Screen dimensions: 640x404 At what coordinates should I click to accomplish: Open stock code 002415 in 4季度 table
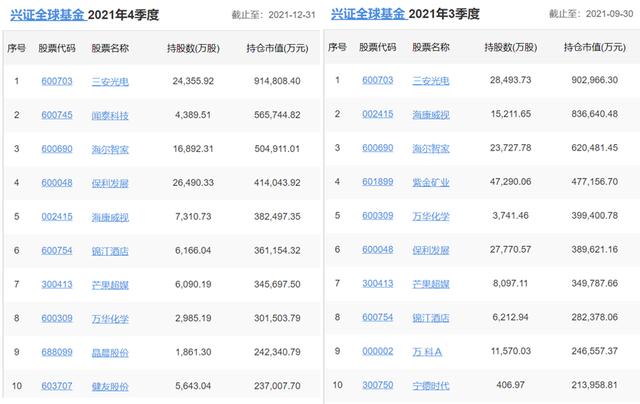click(57, 217)
